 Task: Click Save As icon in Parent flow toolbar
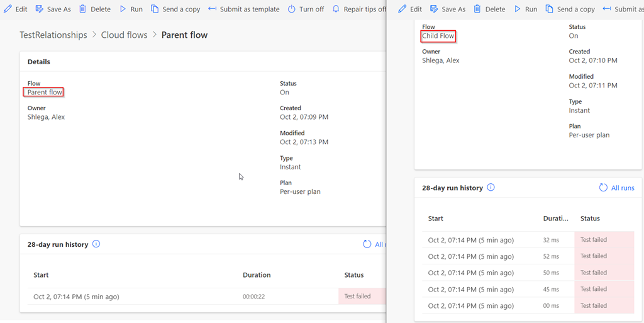[40, 9]
